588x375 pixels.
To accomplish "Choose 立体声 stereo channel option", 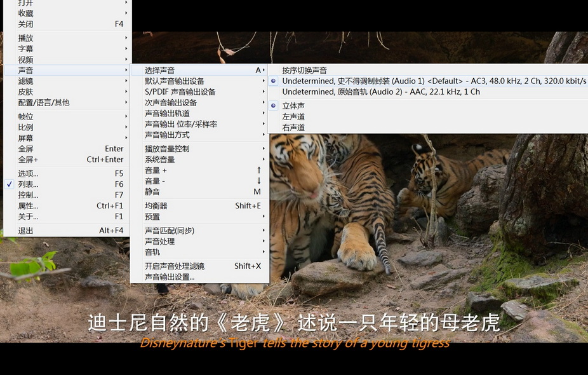I will [293, 106].
